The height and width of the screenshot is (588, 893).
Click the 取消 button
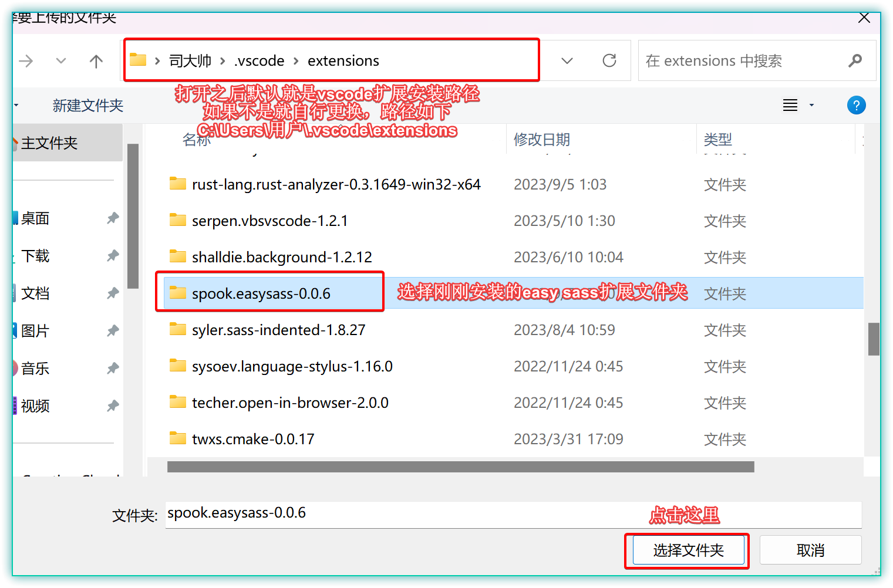click(x=811, y=550)
